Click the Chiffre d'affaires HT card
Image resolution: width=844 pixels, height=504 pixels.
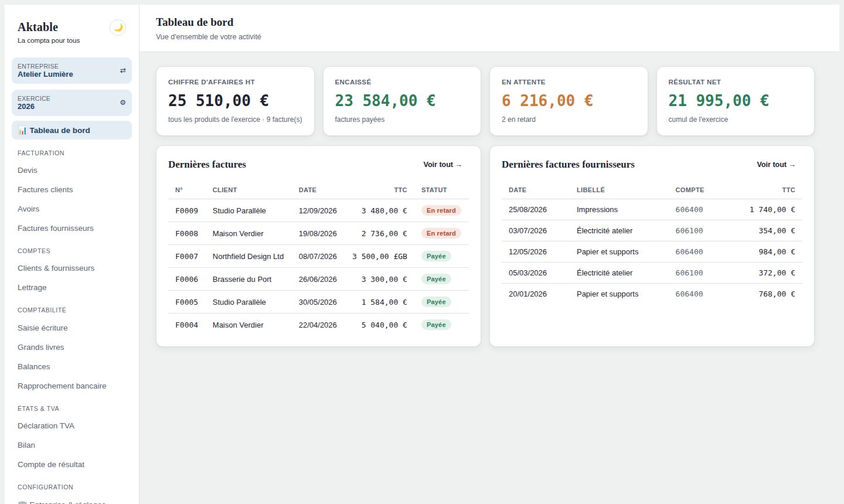235,101
